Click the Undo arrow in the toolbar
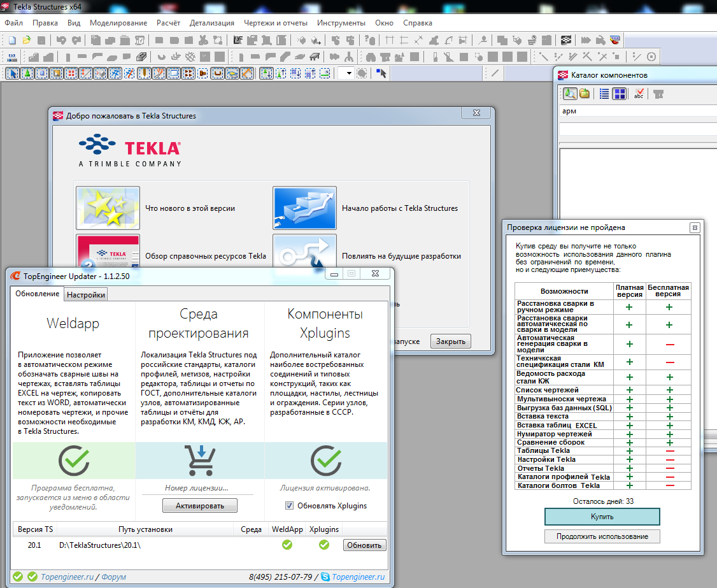The width and height of the screenshot is (717, 588). pos(60,40)
